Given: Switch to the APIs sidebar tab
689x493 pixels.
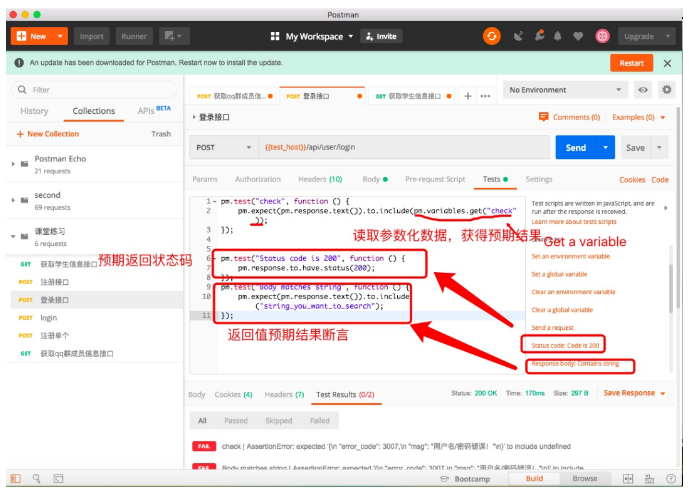Looking at the screenshot, I should pyautogui.click(x=154, y=110).
